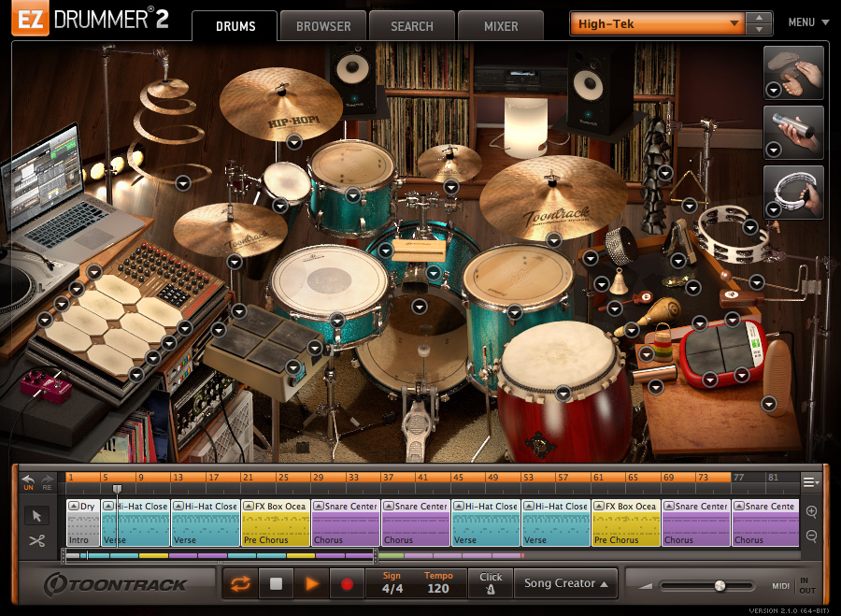This screenshot has height=616, width=841.
Task: Open the MENU dropdown
Action: [x=809, y=22]
